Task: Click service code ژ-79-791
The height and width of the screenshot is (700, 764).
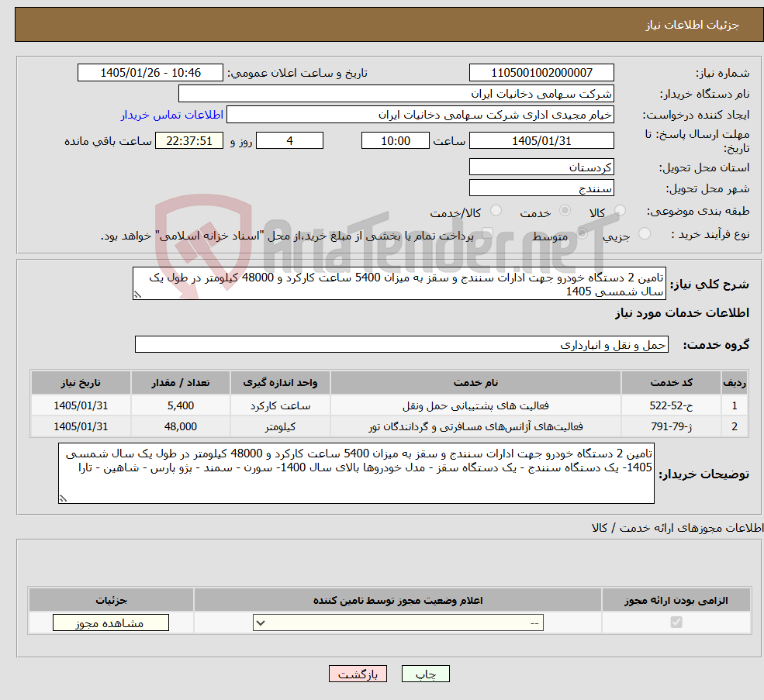Action: tap(671, 426)
